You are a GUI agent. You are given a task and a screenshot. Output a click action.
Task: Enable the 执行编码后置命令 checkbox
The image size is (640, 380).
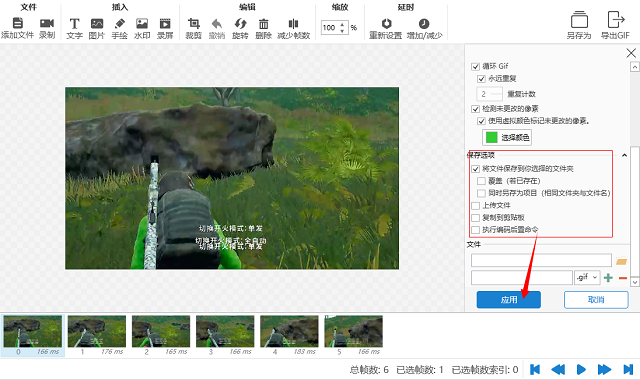click(475, 230)
